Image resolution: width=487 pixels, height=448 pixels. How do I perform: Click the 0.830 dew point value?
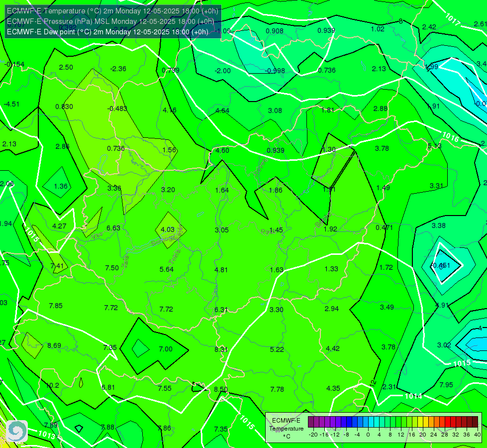64,107
